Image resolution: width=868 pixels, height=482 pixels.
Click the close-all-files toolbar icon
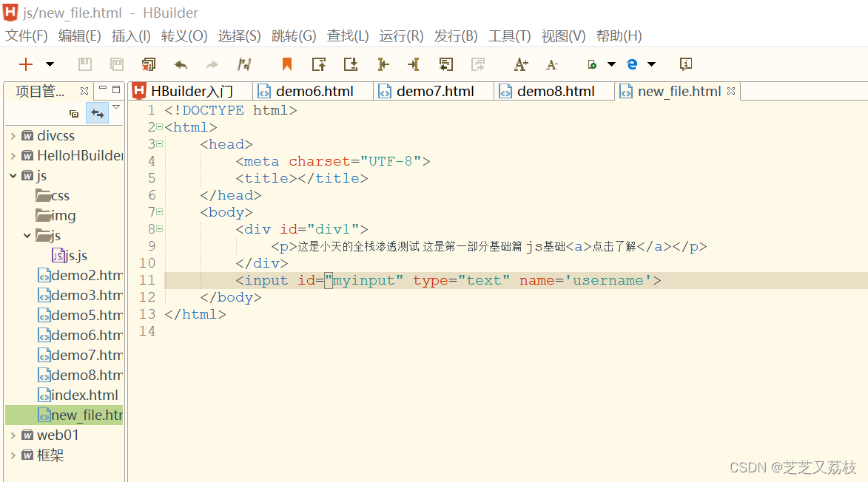coord(148,64)
